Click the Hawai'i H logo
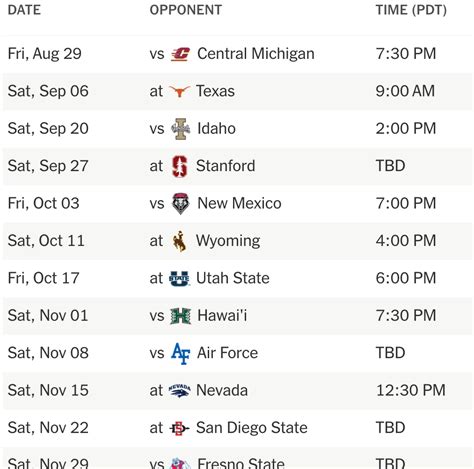The width and height of the screenshot is (474, 469). click(x=180, y=316)
